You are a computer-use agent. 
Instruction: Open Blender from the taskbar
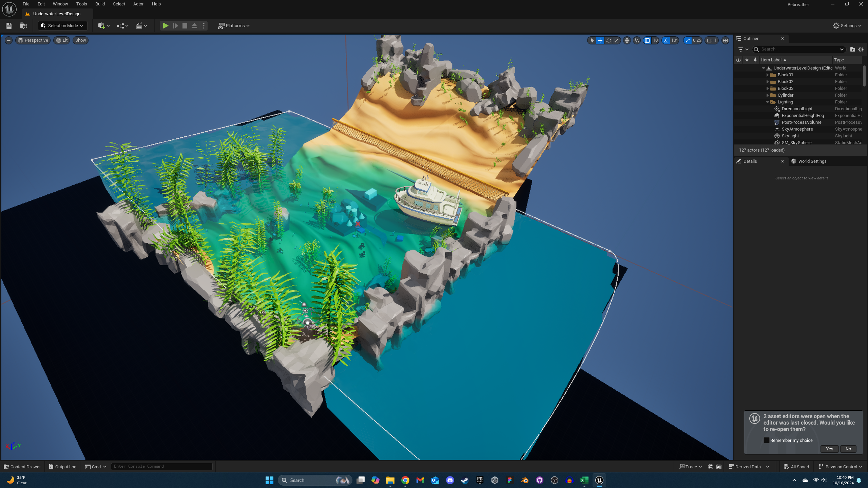point(524,480)
